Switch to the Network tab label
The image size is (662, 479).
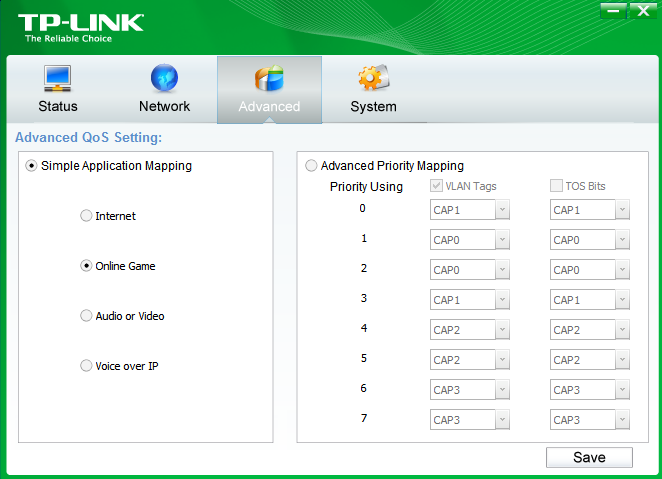point(164,106)
